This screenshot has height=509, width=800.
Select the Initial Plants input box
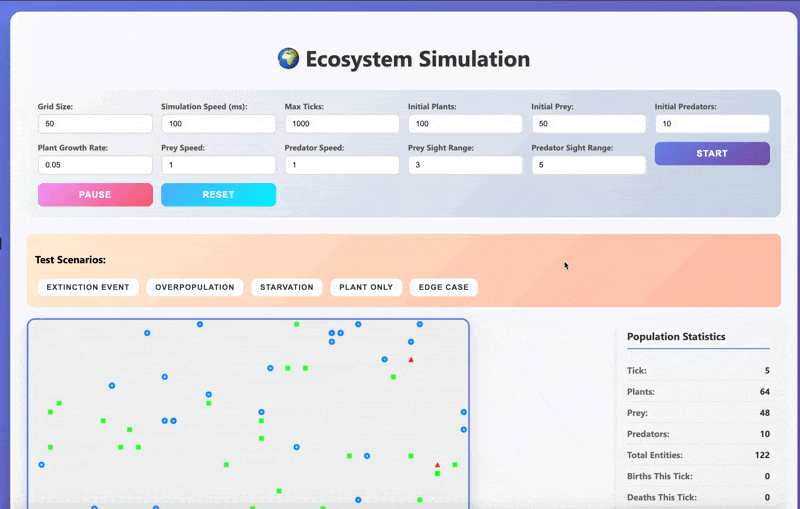(x=465, y=124)
